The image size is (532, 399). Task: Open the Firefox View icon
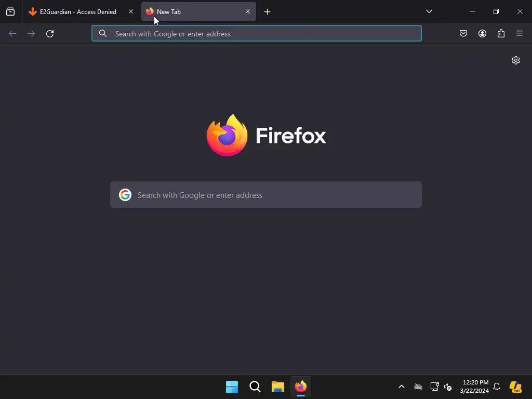(x=10, y=11)
